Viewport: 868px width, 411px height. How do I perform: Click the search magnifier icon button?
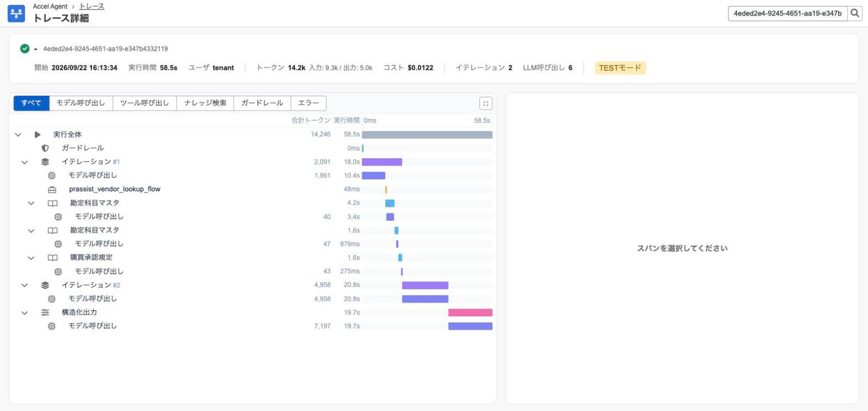[x=855, y=14]
